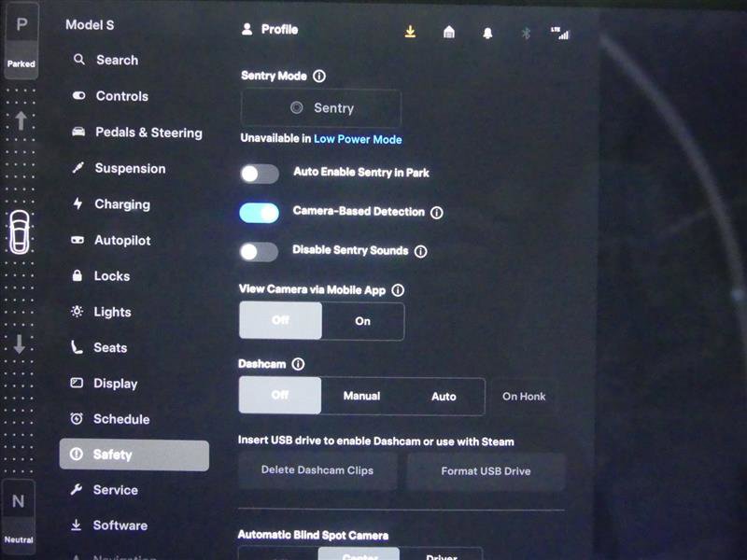This screenshot has height=560, width=747.
Task: Open notifications with the bell icon
Action: (487, 33)
